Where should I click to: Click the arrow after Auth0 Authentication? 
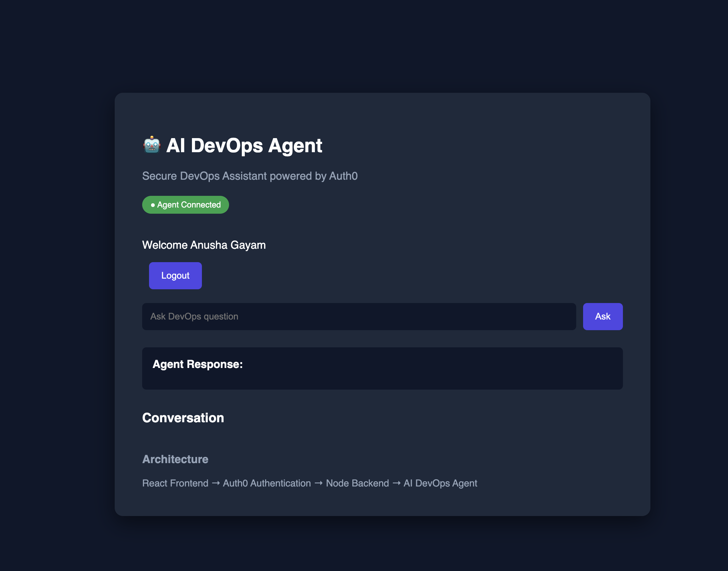pos(318,483)
